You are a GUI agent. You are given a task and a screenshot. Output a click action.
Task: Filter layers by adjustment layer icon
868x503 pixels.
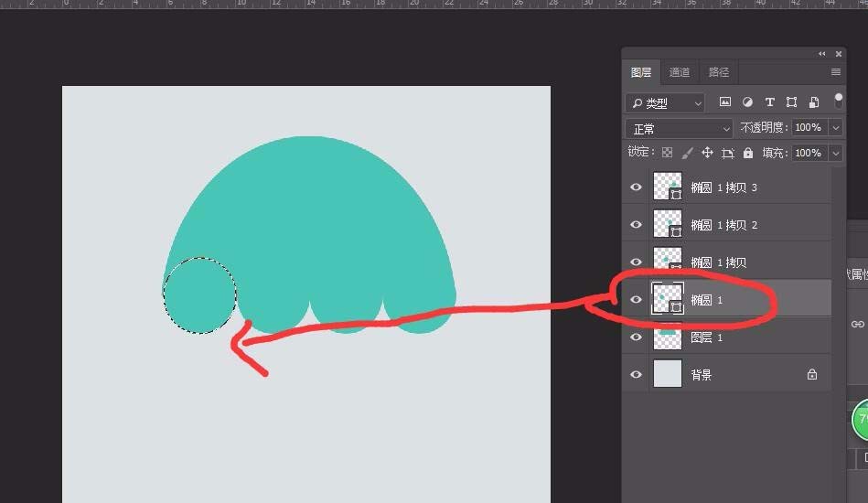(x=747, y=102)
